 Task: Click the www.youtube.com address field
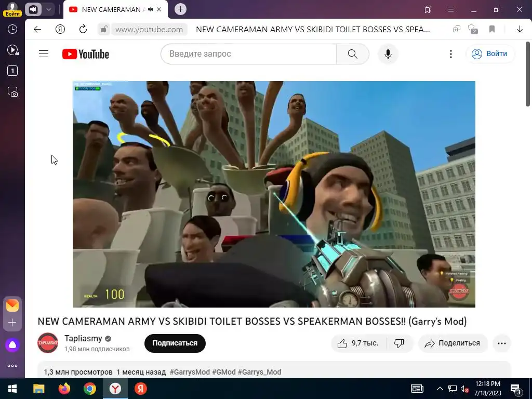point(149,30)
